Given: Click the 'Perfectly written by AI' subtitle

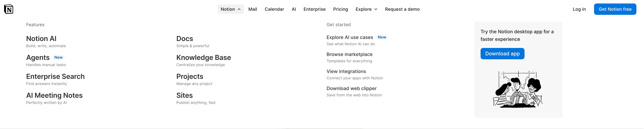Looking at the screenshot, I should click(47, 103).
